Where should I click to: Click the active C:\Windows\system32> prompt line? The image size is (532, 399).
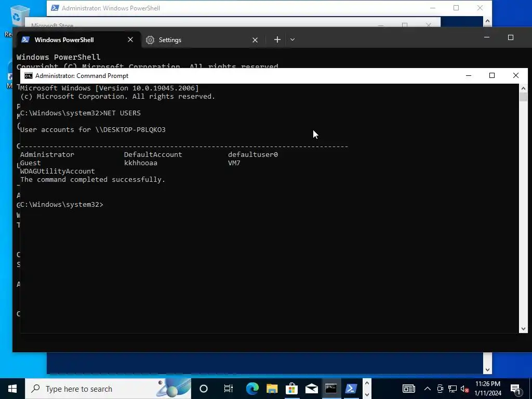coord(62,205)
